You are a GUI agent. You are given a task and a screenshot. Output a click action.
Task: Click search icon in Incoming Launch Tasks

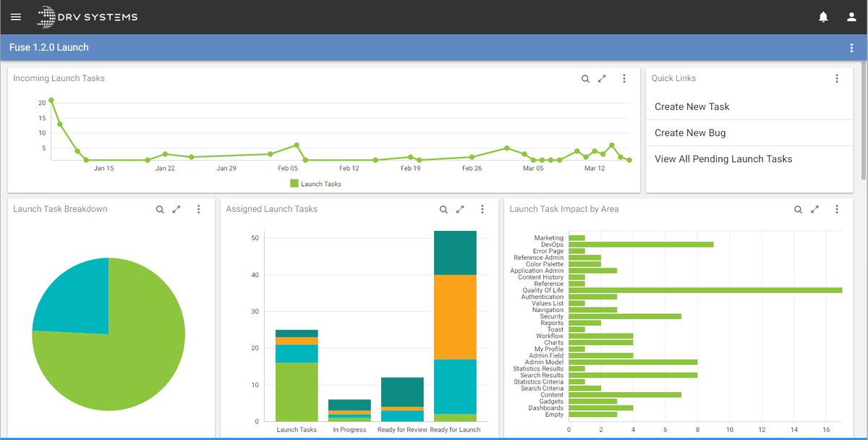(585, 79)
